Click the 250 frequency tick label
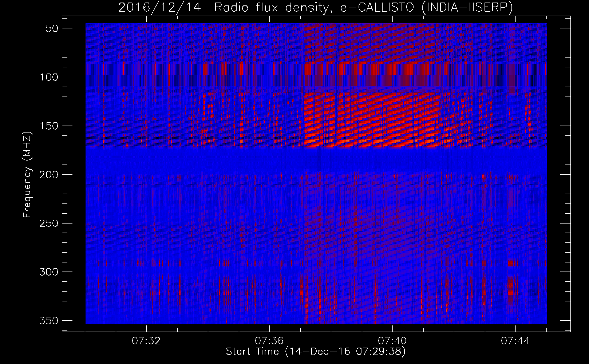This screenshot has height=364, width=589. tap(49, 223)
